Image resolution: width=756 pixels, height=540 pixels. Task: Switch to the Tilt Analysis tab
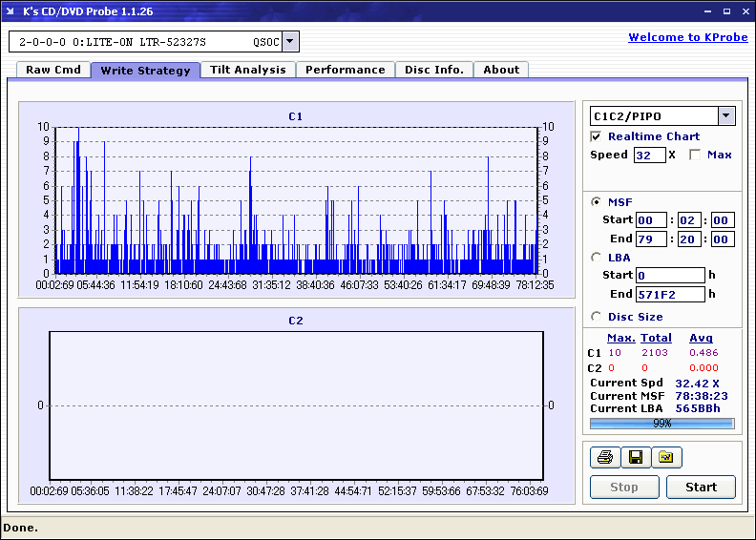[247, 70]
